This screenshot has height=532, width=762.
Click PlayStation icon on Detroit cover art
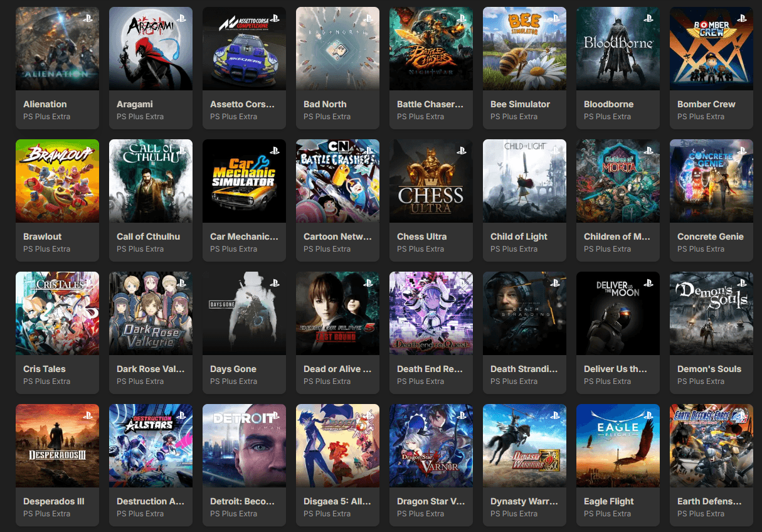tap(275, 416)
